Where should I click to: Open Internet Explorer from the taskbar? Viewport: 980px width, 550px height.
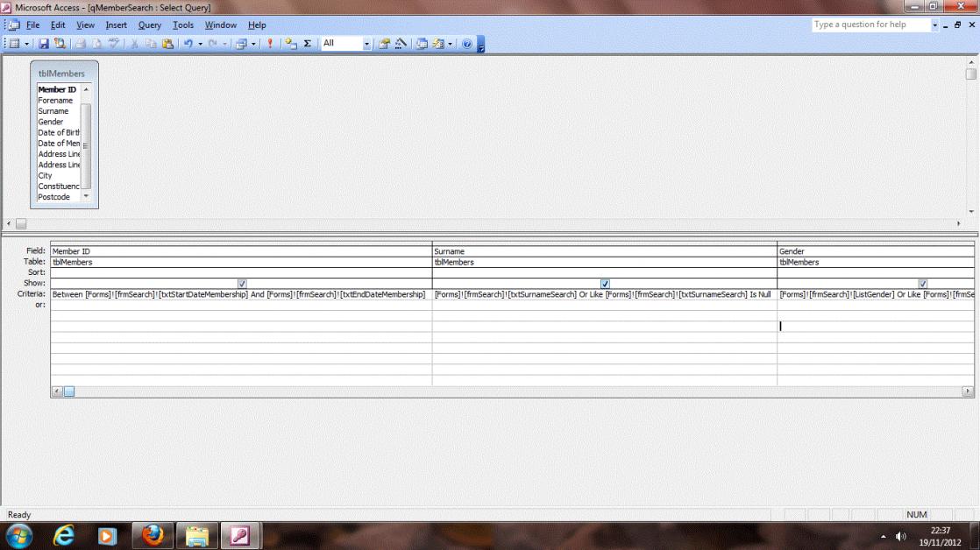click(x=64, y=536)
